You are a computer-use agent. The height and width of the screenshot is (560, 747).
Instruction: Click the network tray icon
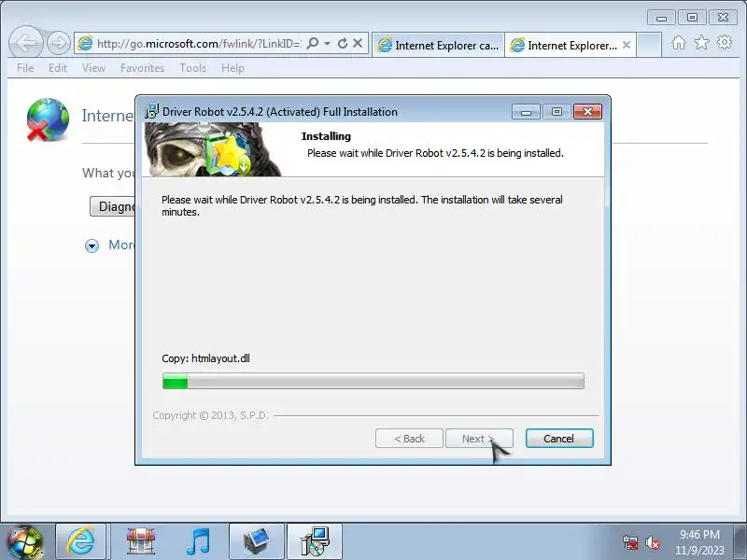pos(630,542)
